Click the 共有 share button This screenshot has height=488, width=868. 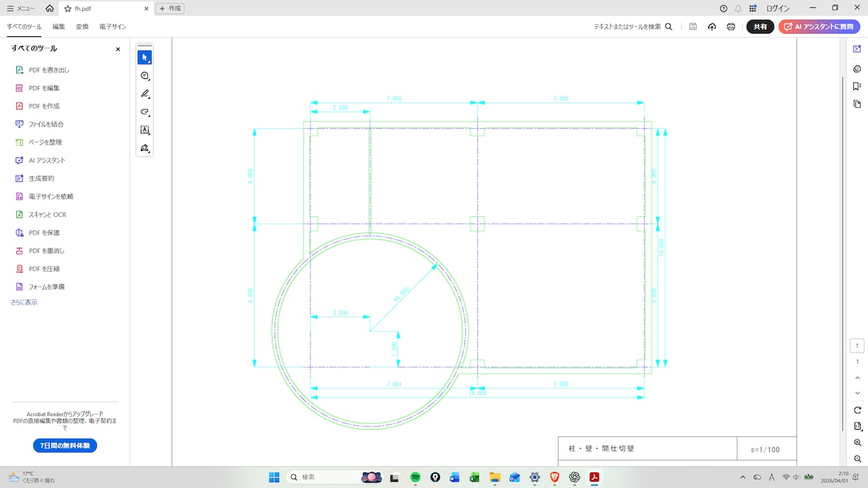[x=760, y=26]
